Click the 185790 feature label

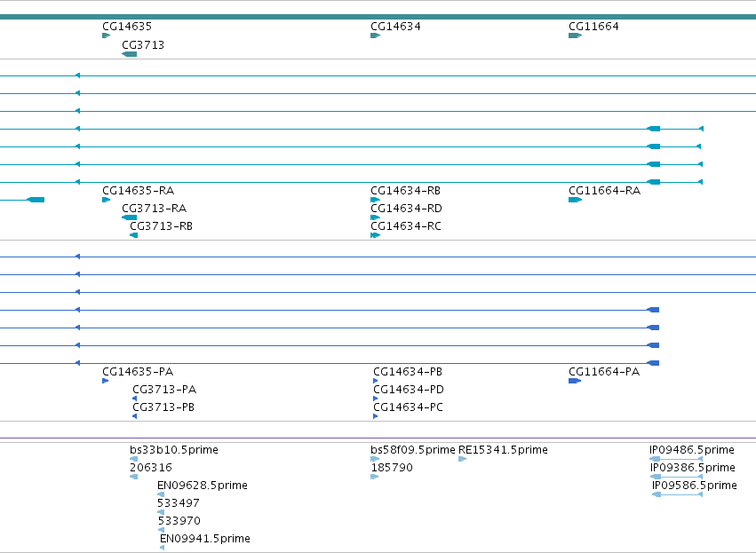[392, 468]
